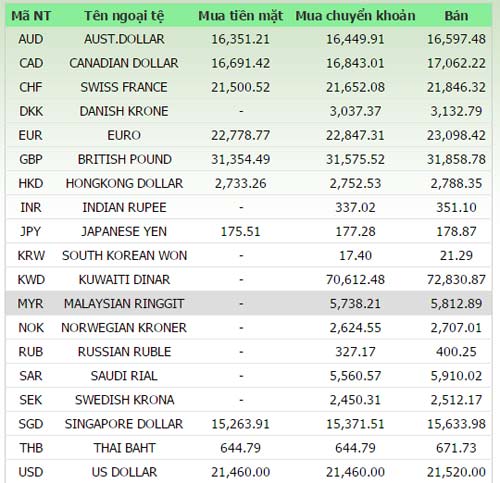
Task: Select the Mua chuyển khoản header
Action: [355, 16]
